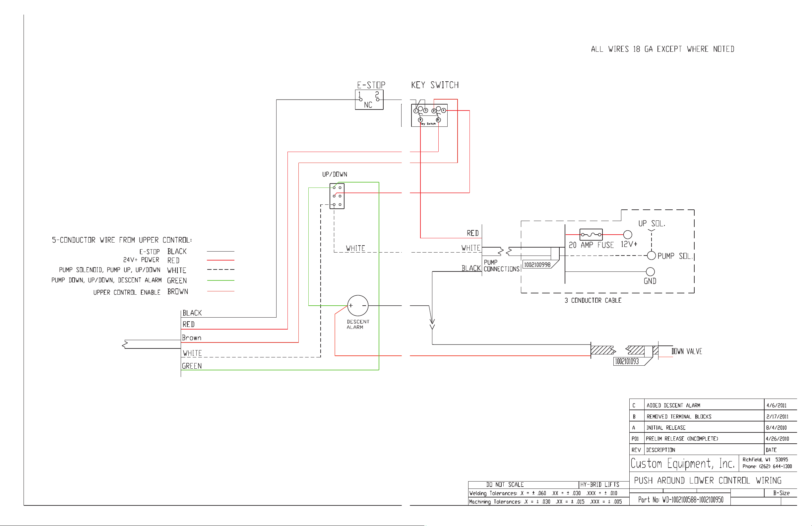812x526 pixels.
Task: Click the Key Switch component symbol
Action: (429, 115)
